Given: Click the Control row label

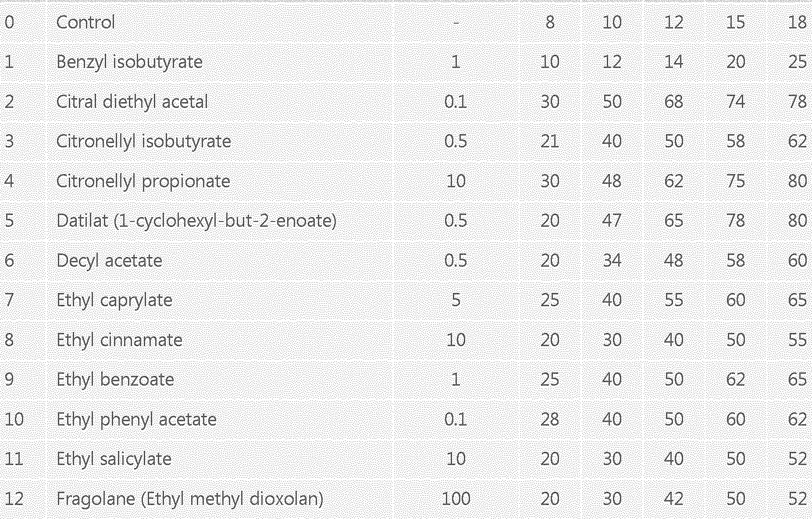Looking at the screenshot, I should click(x=85, y=22).
